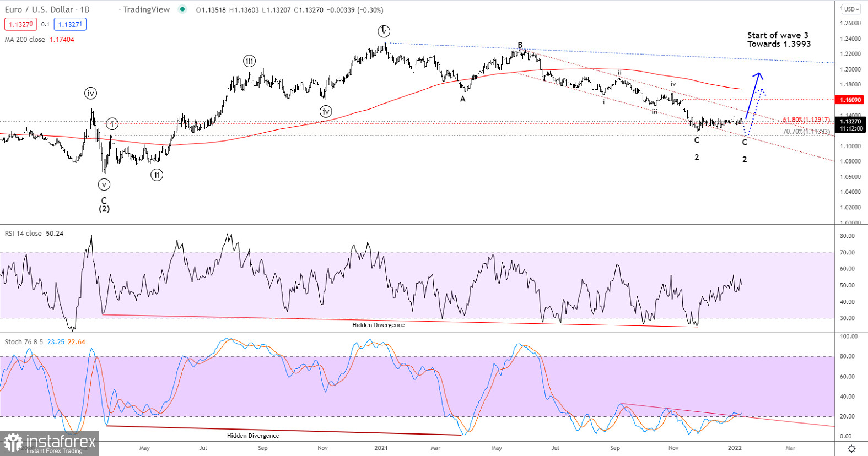Open the USD currency dropdown

(x=851, y=9)
